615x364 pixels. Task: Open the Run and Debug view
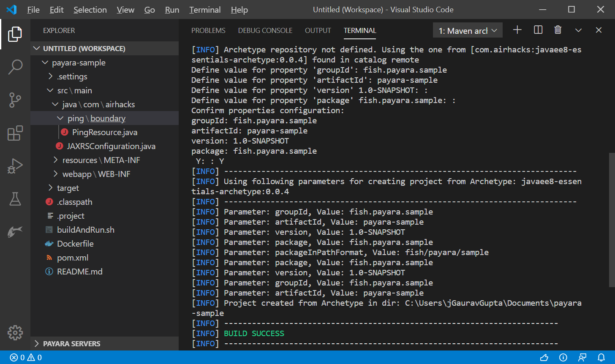[15, 166]
